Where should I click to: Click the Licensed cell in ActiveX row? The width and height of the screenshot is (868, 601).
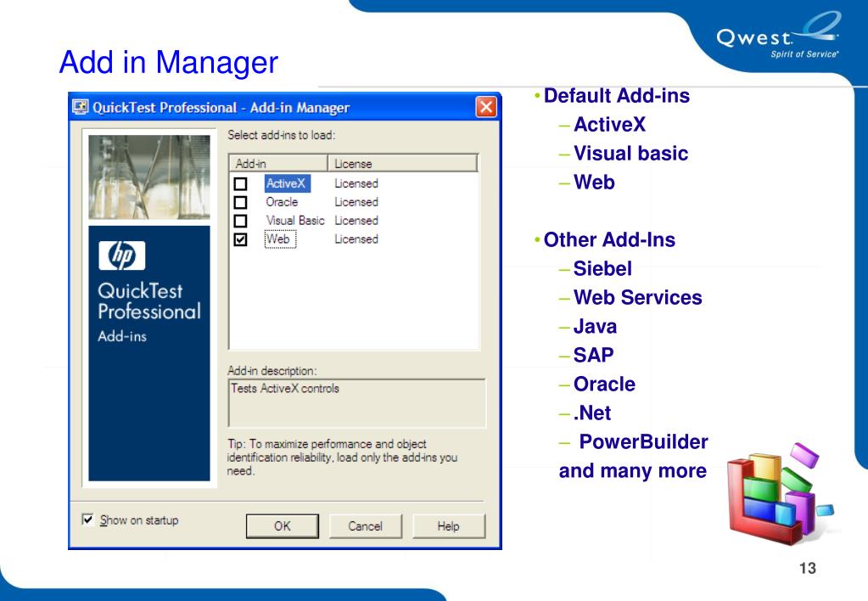[x=356, y=183]
